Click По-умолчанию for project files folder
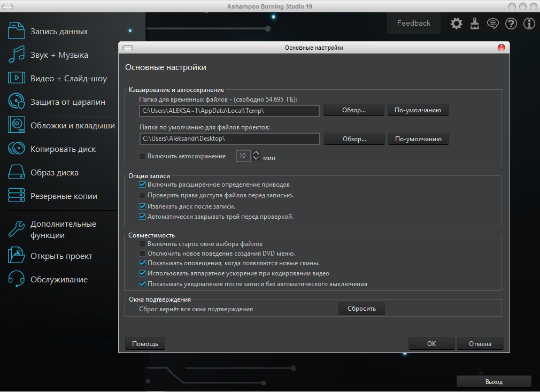The image size is (540, 392). [419, 139]
